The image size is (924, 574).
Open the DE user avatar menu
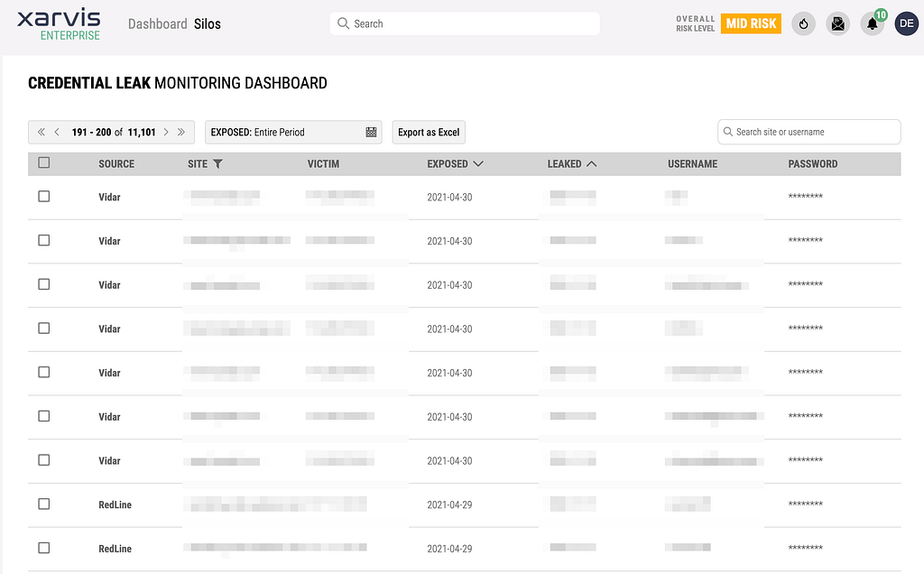[906, 24]
